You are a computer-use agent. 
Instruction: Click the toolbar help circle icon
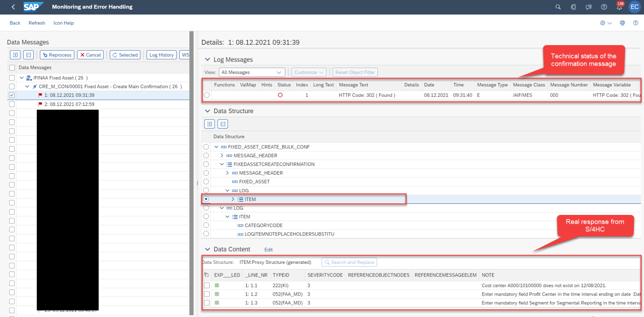[636, 23]
